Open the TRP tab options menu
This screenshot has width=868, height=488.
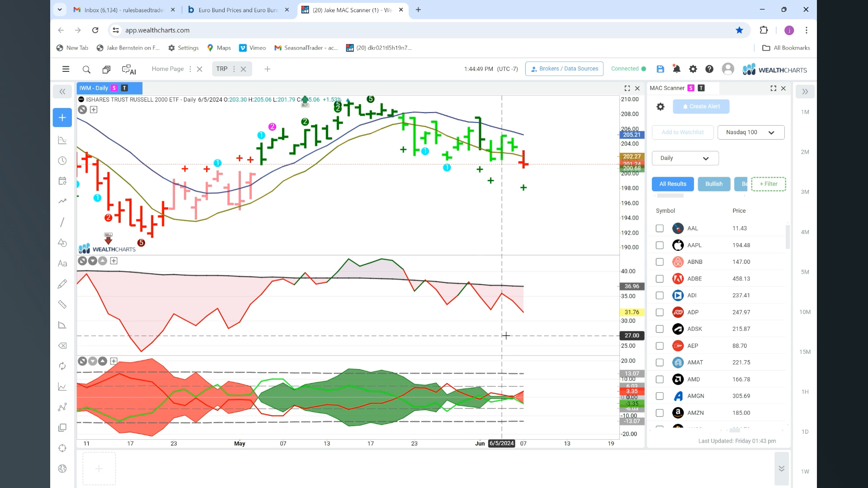[x=234, y=69]
